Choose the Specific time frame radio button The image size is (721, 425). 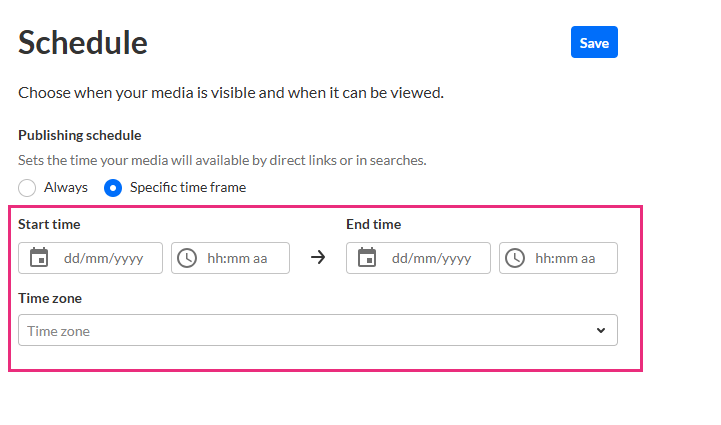click(114, 187)
